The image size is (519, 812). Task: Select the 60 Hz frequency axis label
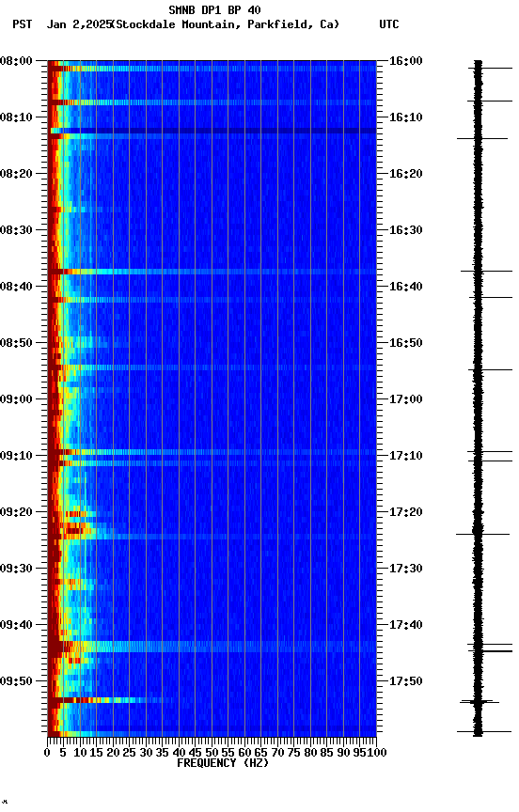244,753
